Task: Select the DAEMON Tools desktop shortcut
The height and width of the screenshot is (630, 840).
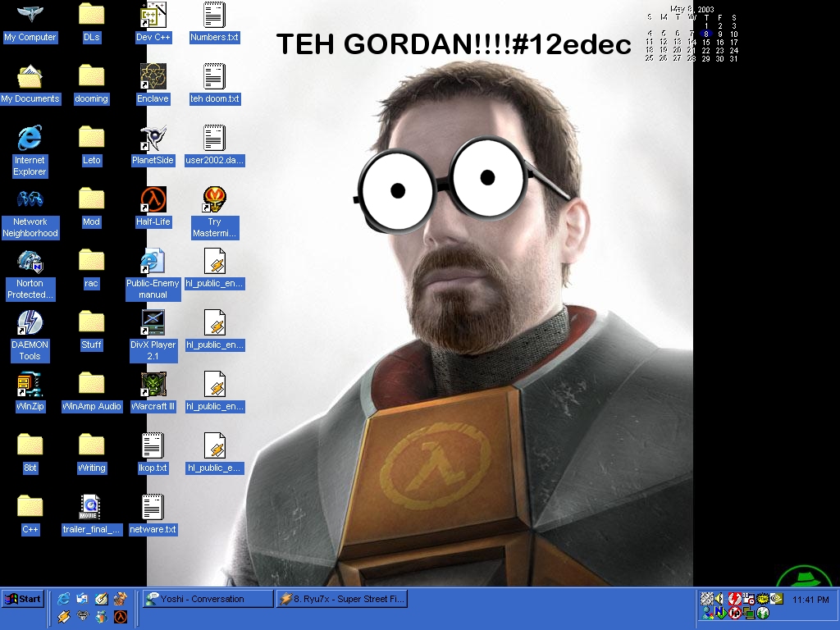Action: point(30,336)
